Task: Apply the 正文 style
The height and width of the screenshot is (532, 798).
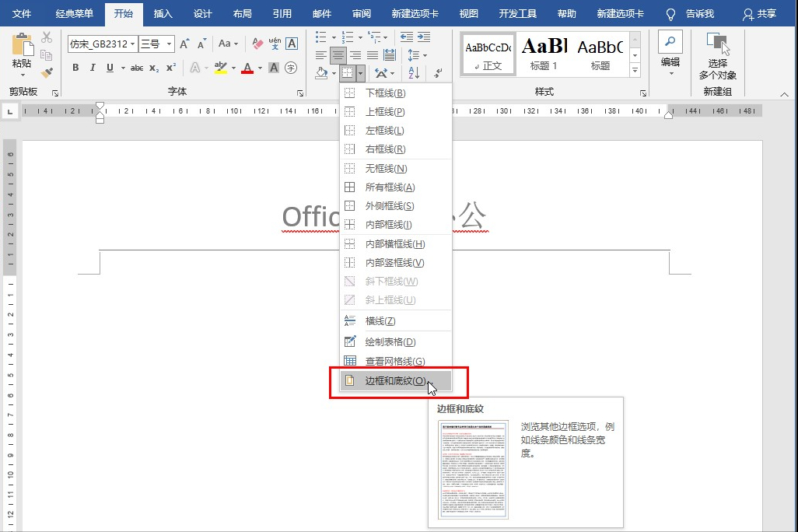Action: (488, 54)
